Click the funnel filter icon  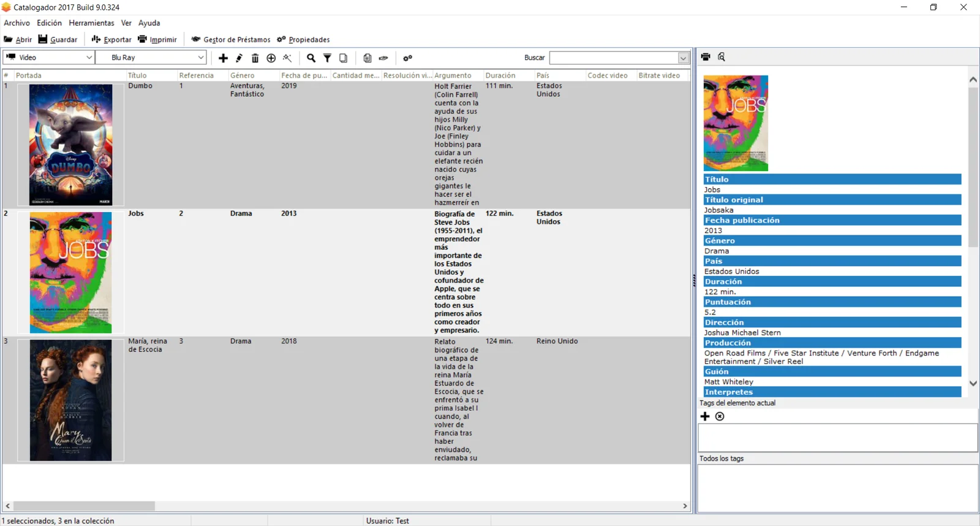327,58
